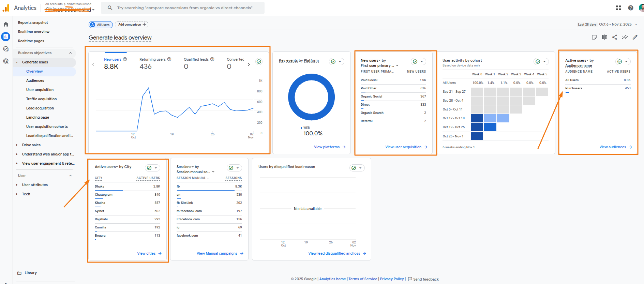Open the Home icon in left rail
The image size is (644, 284).
coord(6,24)
